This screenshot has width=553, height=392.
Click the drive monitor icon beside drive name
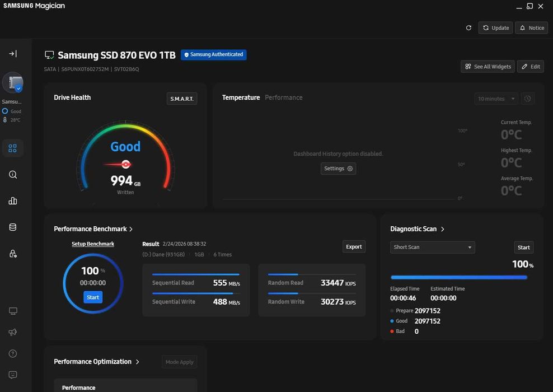click(49, 55)
